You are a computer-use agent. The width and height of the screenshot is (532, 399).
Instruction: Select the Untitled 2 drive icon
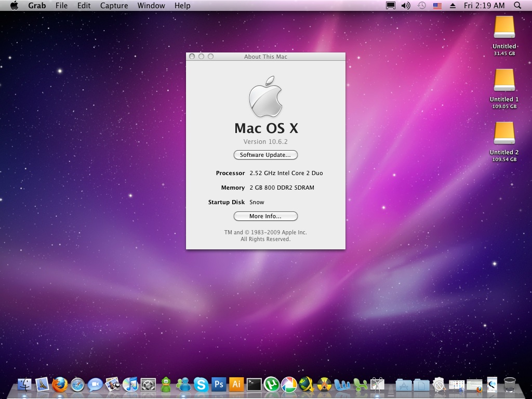[504, 132]
